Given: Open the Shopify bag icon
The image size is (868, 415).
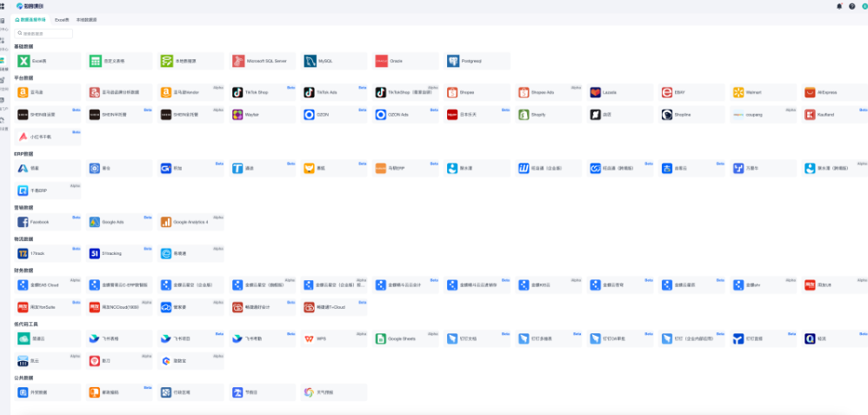Looking at the screenshot, I should pos(524,115).
